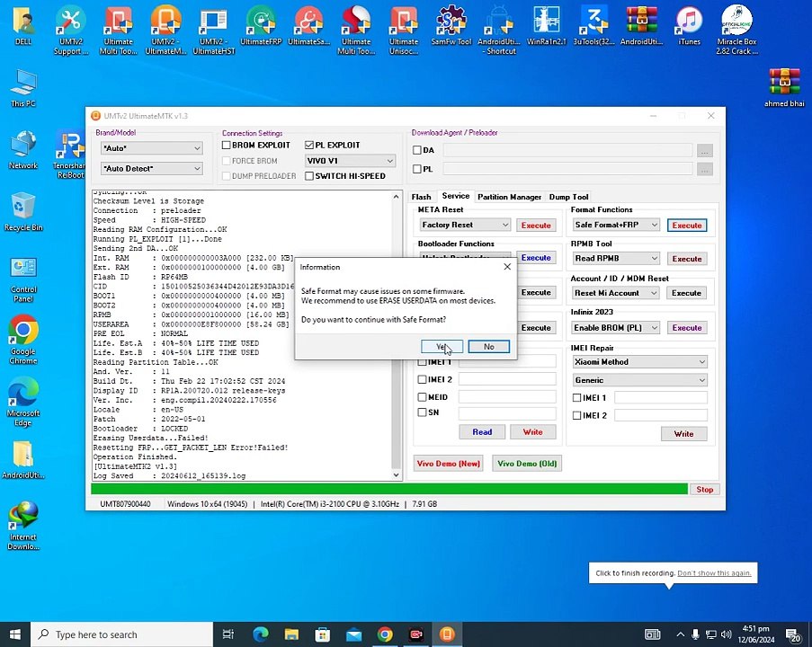Open the VIVO V1 exploit dropdown
This screenshot has width=812, height=647.
[x=350, y=161]
